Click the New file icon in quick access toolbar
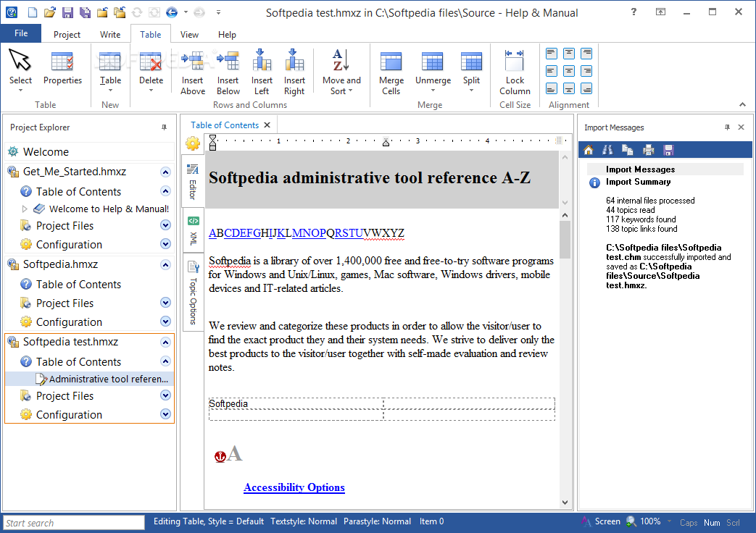The height and width of the screenshot is (533, 756). [33, 12]
